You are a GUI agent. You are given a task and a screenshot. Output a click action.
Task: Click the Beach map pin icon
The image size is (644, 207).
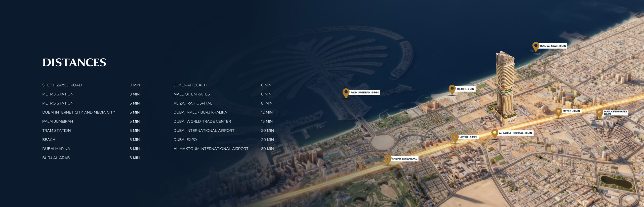452,89
